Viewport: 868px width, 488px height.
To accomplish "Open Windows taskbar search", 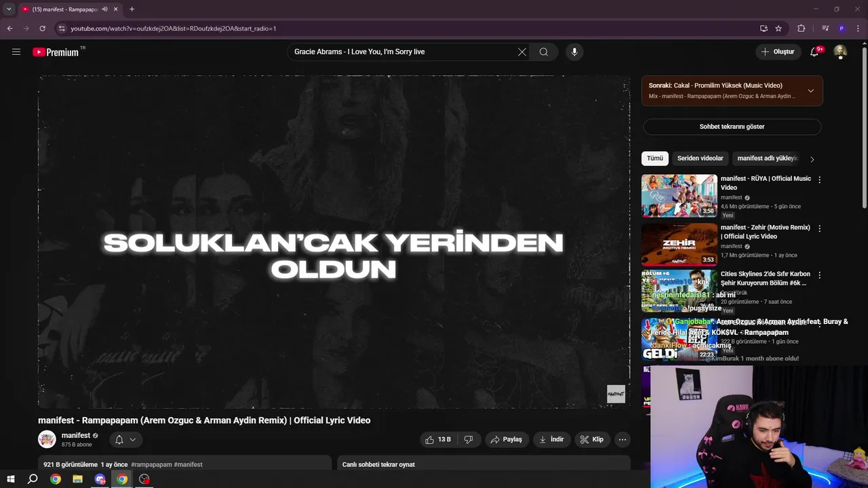I will 33,479.
